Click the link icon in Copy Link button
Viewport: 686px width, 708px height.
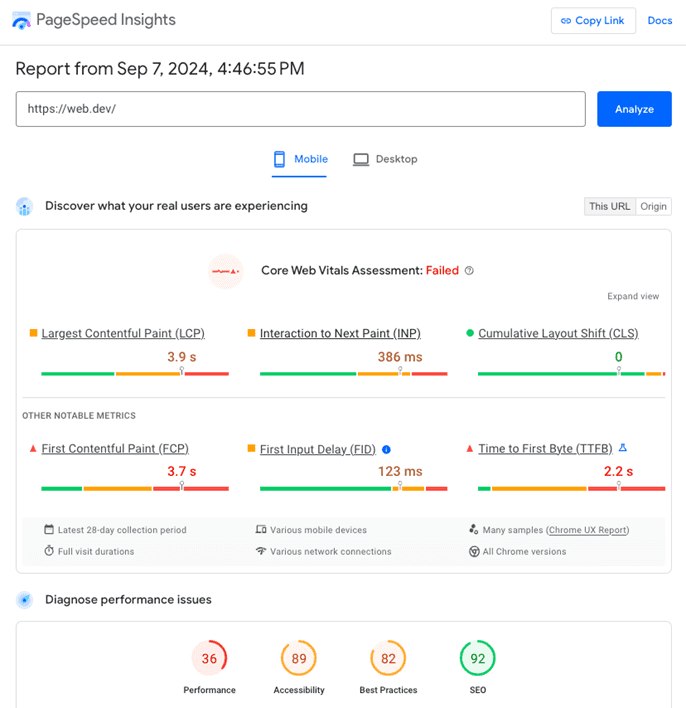click(566, 21)
